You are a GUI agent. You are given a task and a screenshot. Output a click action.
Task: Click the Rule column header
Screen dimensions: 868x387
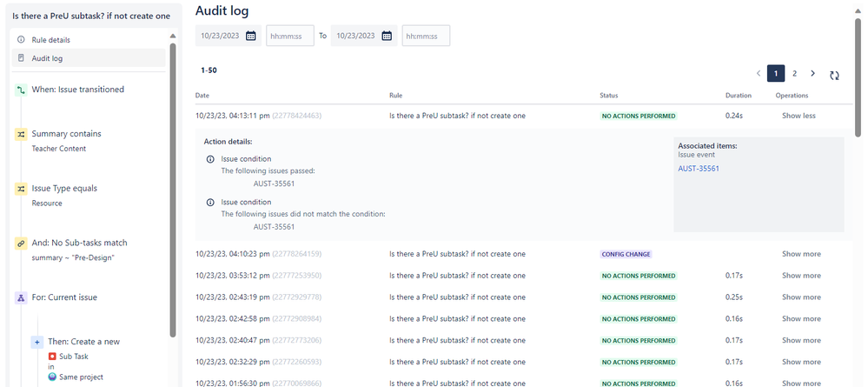(x=396, y=96)
